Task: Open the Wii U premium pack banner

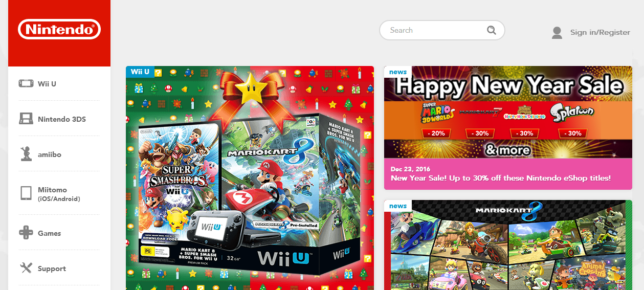Action: (x=250, y=178)
